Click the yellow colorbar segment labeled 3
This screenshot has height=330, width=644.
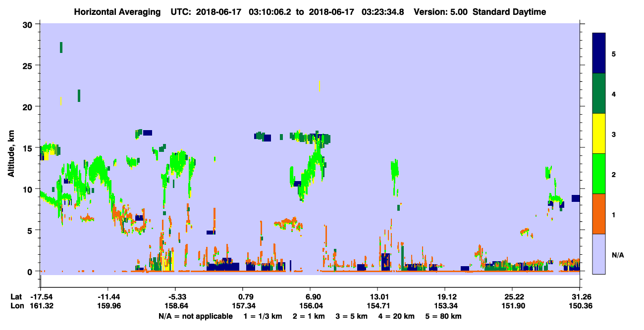point(599,134)
